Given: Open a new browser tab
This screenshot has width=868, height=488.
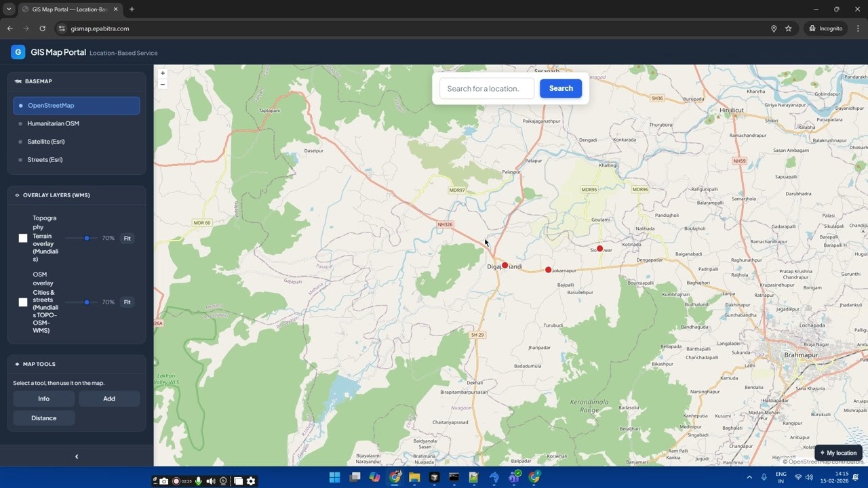Looking at the screenshot, I should (132, 9).
